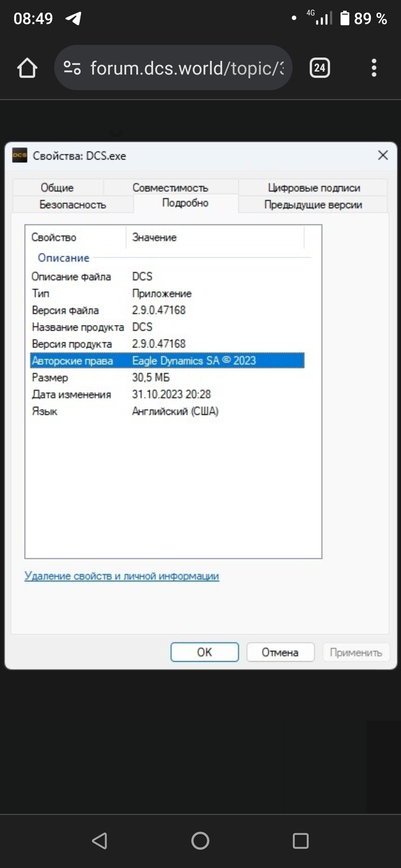401x868 pixels.
Task: Select the Размер row
Action: [167, 377]
